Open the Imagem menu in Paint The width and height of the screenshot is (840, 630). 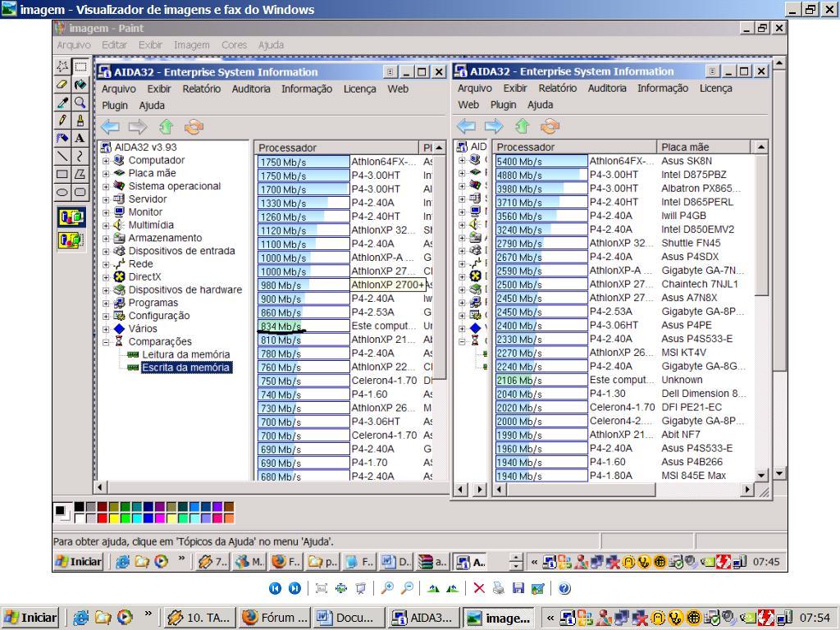pos(191,45)
